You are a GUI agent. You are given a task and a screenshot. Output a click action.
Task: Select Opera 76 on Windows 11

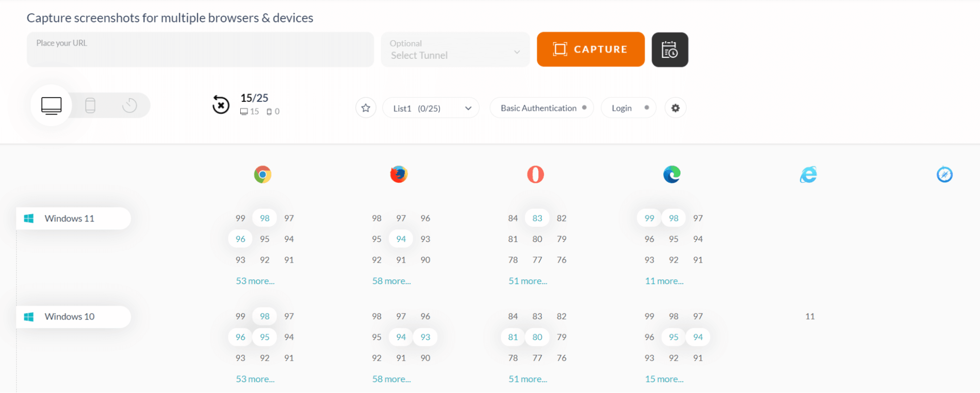pyautogui.click(x=562, y=260)
